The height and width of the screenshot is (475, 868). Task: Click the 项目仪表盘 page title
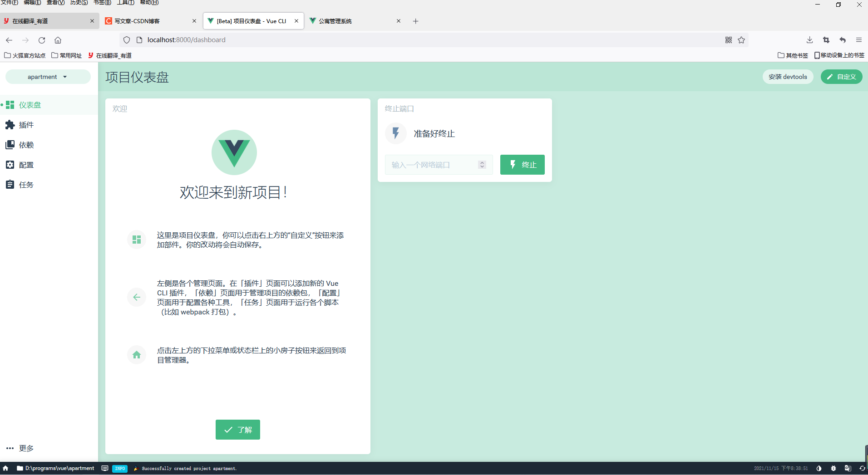[x=137, y=77]
